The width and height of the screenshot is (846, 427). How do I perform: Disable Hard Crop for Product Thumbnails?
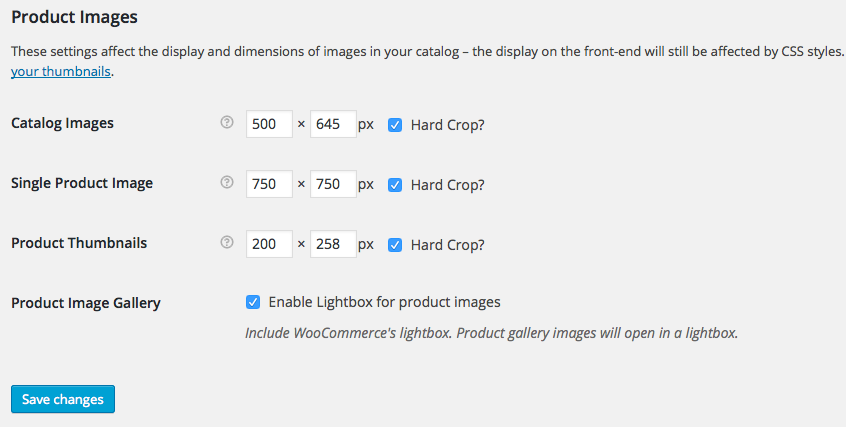[395, 245]
